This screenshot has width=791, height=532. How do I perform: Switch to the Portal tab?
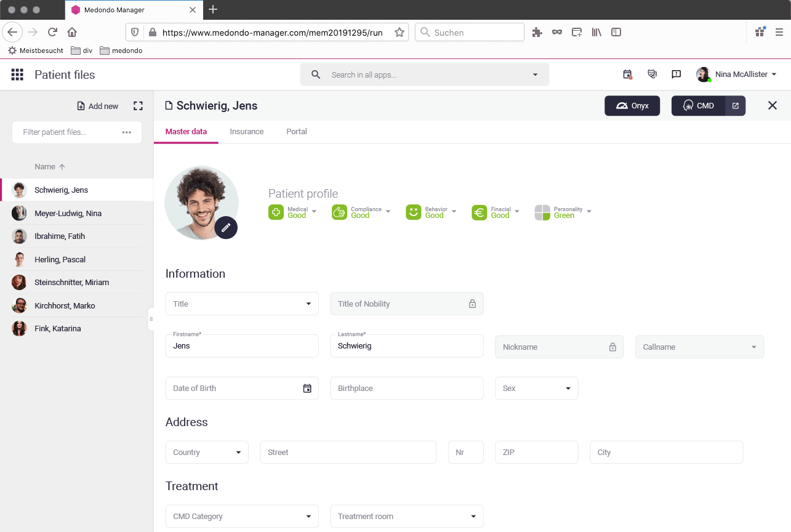click(296, 132)
